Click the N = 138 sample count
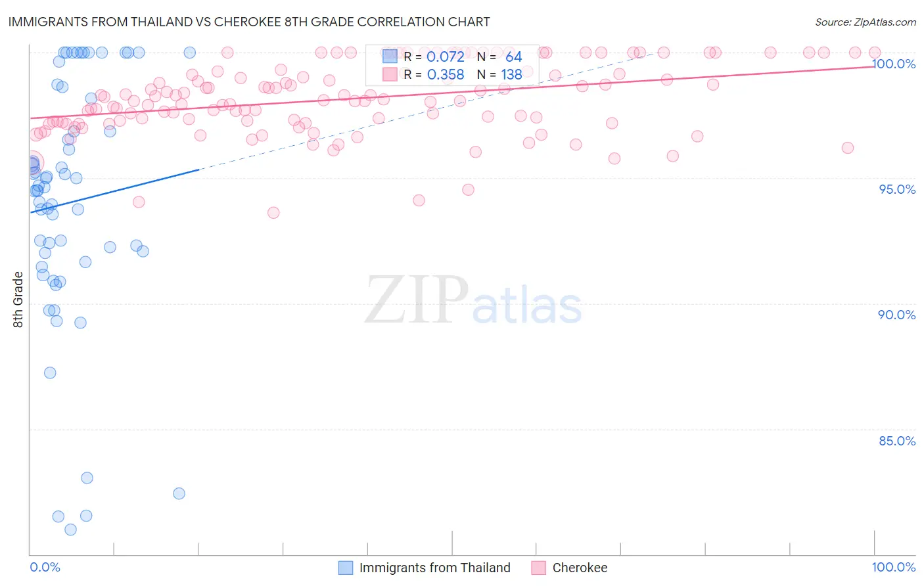924x586 pixels. tap(499, 74)
